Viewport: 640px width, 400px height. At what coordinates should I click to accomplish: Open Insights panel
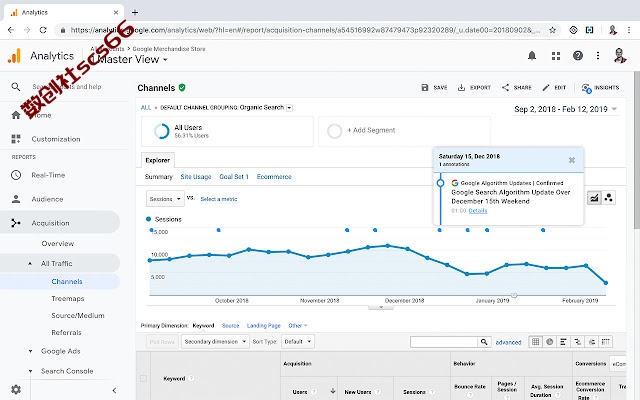click(600, 87)
